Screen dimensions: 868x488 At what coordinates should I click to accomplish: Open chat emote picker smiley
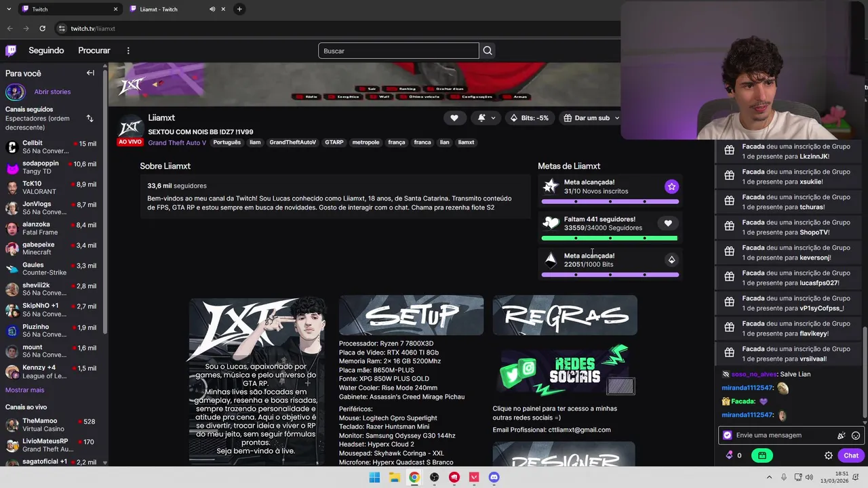856,436
